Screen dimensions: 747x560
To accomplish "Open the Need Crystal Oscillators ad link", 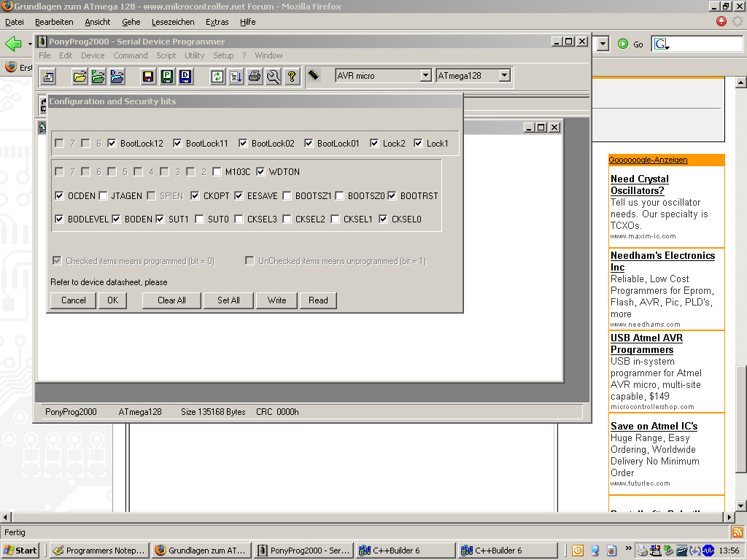I will click(639, 184).
